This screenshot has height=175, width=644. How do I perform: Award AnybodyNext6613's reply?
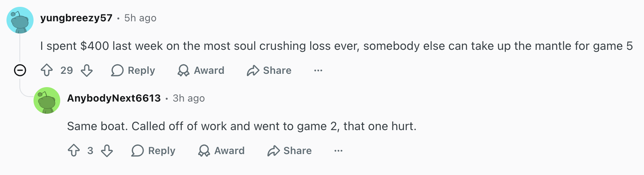221,151
